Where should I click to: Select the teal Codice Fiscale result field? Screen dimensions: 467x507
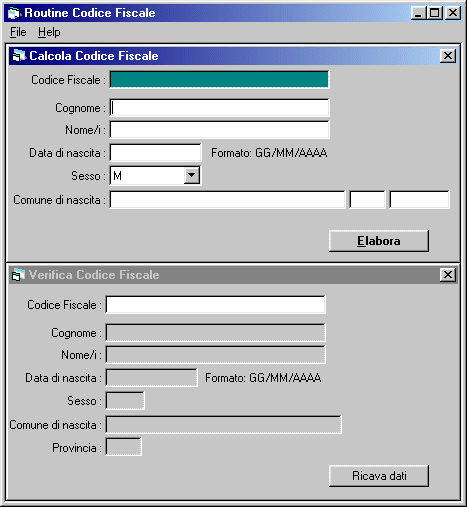tap(219, 80)
